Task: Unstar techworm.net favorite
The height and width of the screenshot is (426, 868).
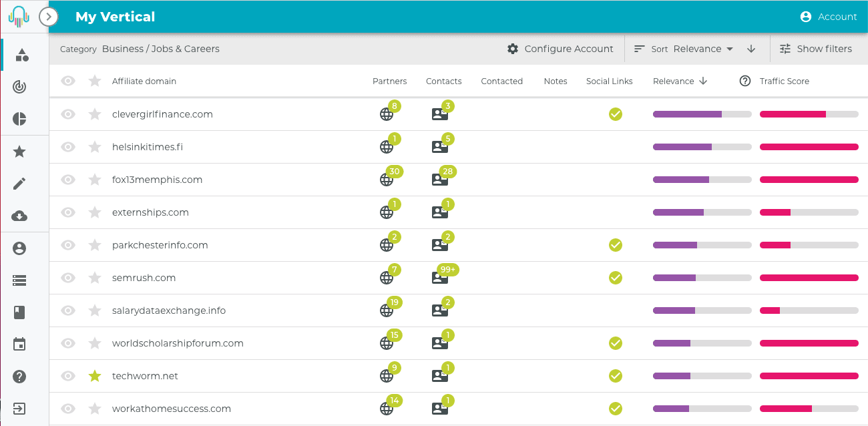Action: (x=95, y=376)
